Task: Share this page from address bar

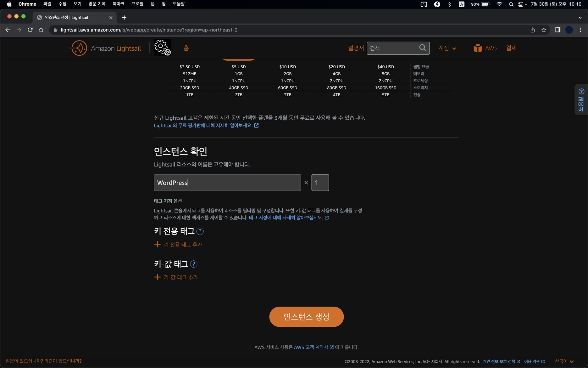Action: [x=533, y=30]
